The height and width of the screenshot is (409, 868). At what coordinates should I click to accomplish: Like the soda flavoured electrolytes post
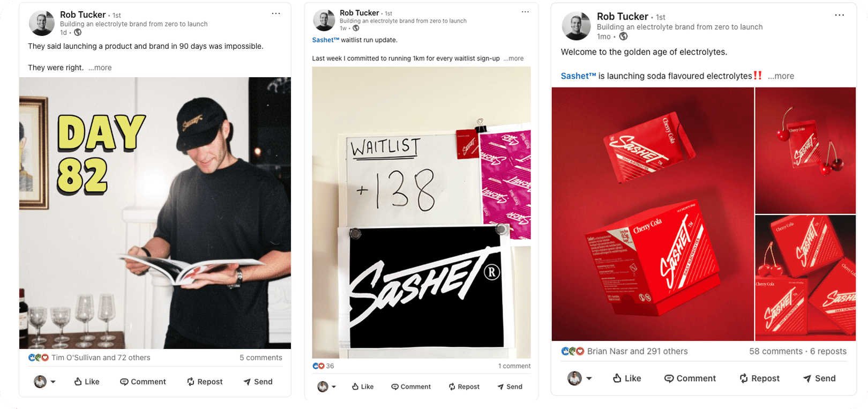tap(627, 378)
